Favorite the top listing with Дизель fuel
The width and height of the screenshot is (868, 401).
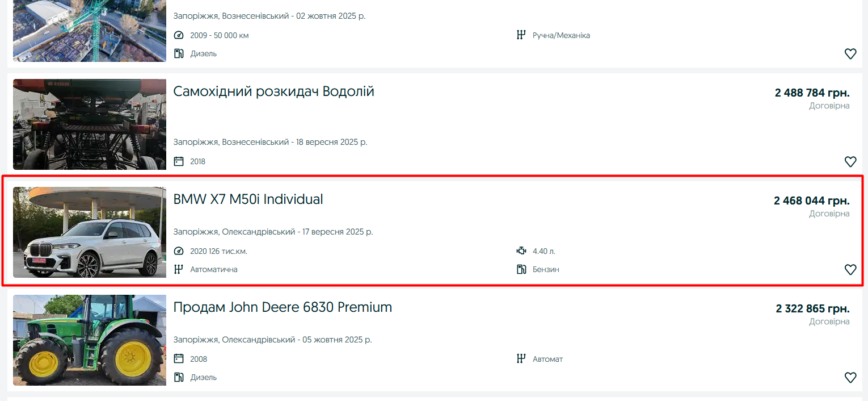click(x=850, y=54)
